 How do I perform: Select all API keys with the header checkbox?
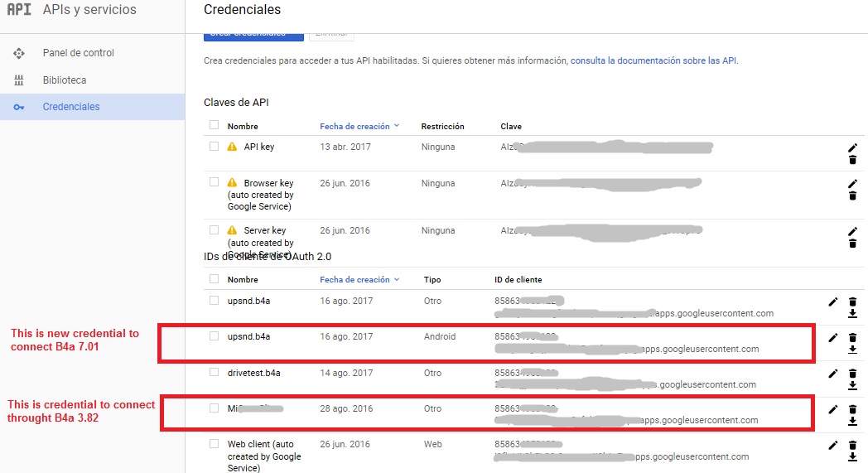point(214,125)
